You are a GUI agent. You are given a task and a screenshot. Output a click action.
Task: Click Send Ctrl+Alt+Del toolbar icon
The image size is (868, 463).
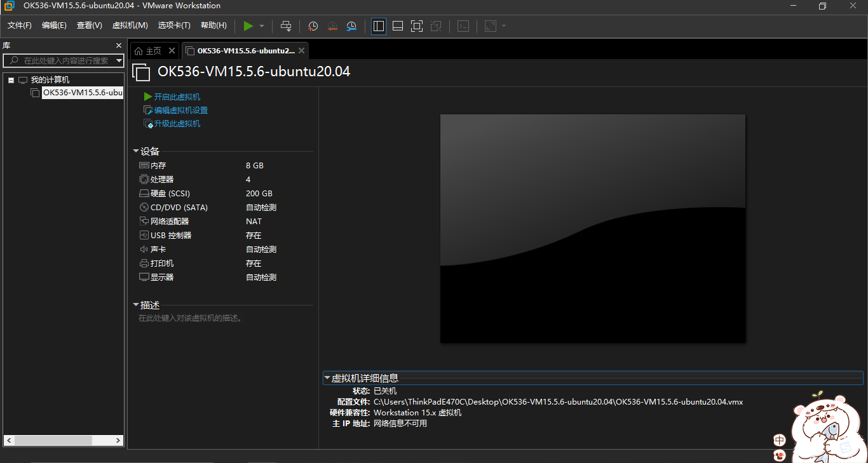pyautogui.click(x=286, y=26)
